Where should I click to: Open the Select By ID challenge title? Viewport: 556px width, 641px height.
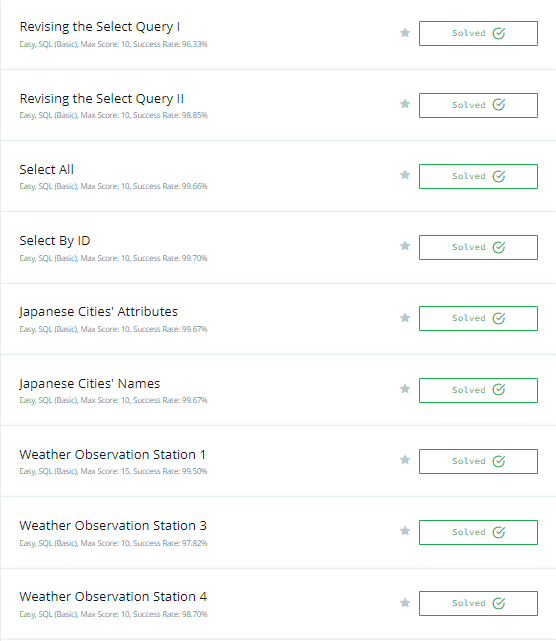coord(55,241)
